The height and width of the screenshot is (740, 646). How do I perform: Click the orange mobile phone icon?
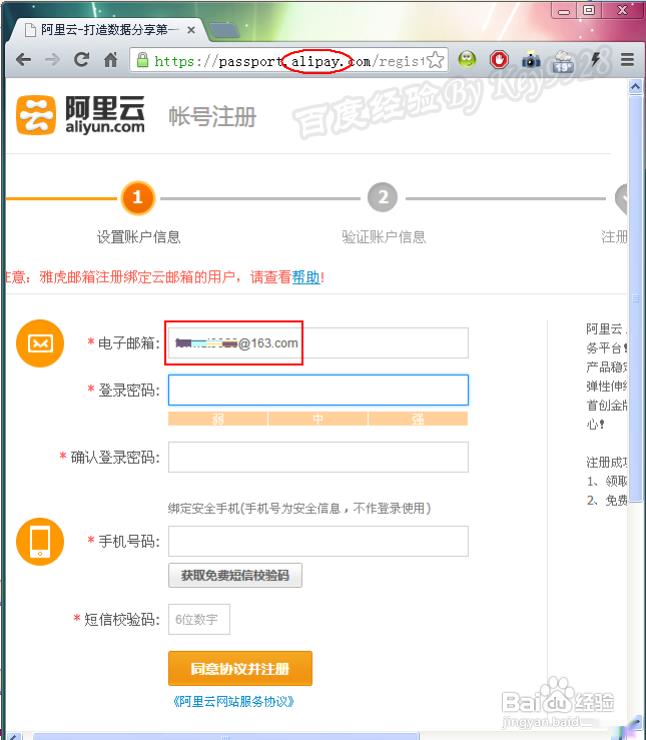[40, 541]
